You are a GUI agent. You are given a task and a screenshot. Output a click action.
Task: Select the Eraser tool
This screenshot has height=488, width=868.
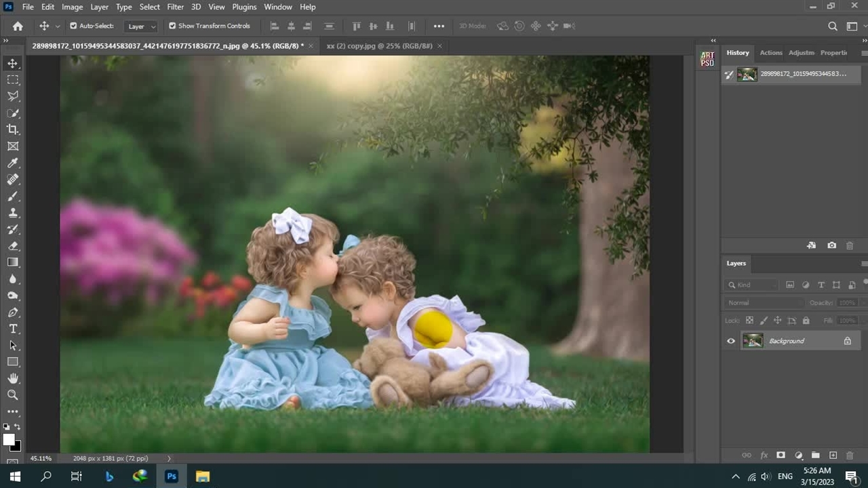[x=13, y=246]
